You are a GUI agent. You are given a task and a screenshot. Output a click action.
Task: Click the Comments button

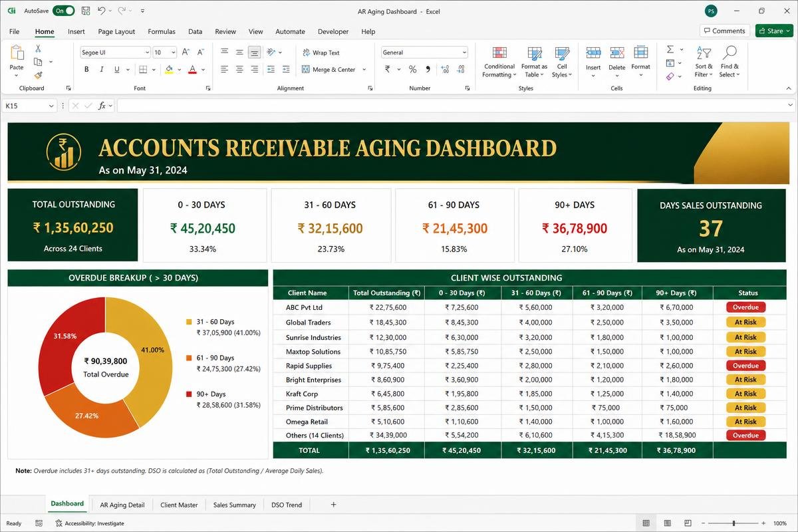pyautogui.click(x=724, y=31)
